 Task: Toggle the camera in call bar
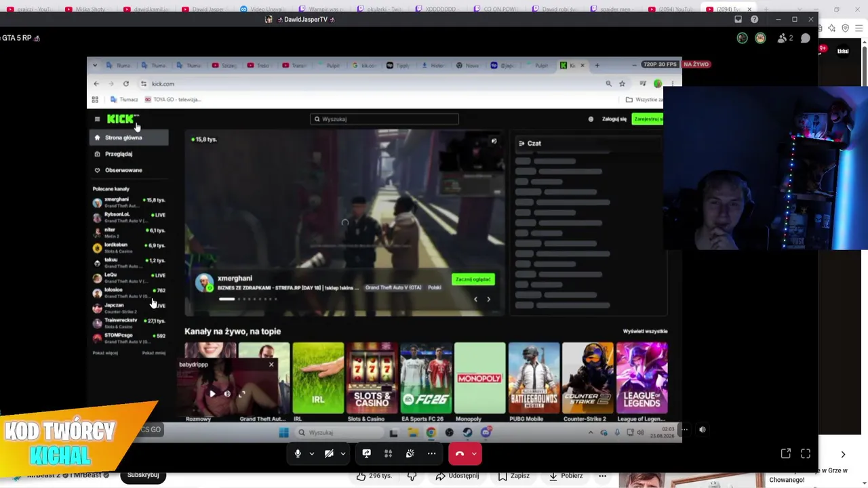point(329,453)
